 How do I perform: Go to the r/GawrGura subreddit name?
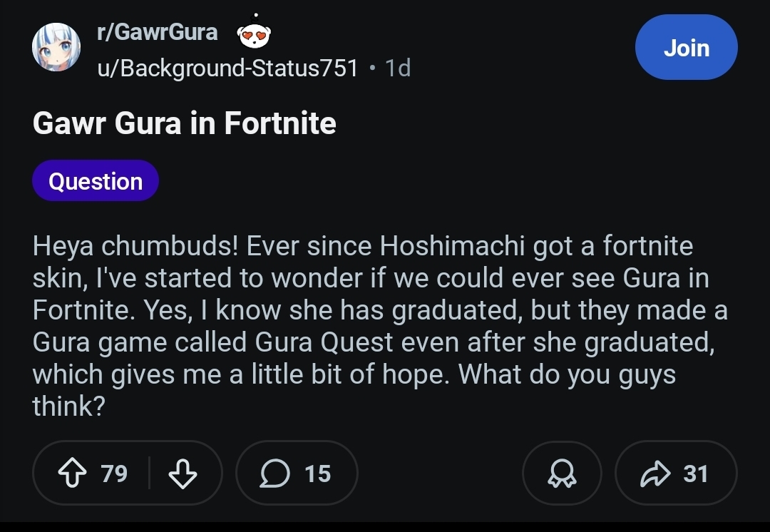click(x=157, y=32)
